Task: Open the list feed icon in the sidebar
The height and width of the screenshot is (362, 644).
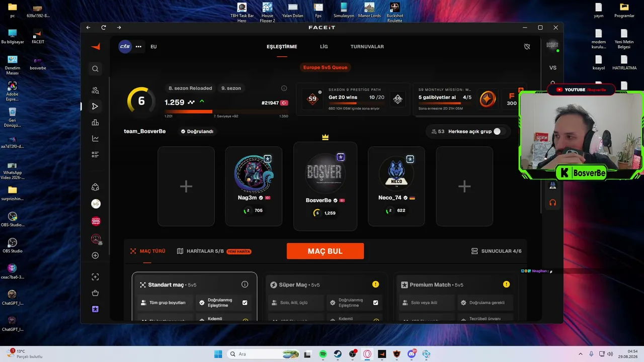Action: click(x=95, y=154)
